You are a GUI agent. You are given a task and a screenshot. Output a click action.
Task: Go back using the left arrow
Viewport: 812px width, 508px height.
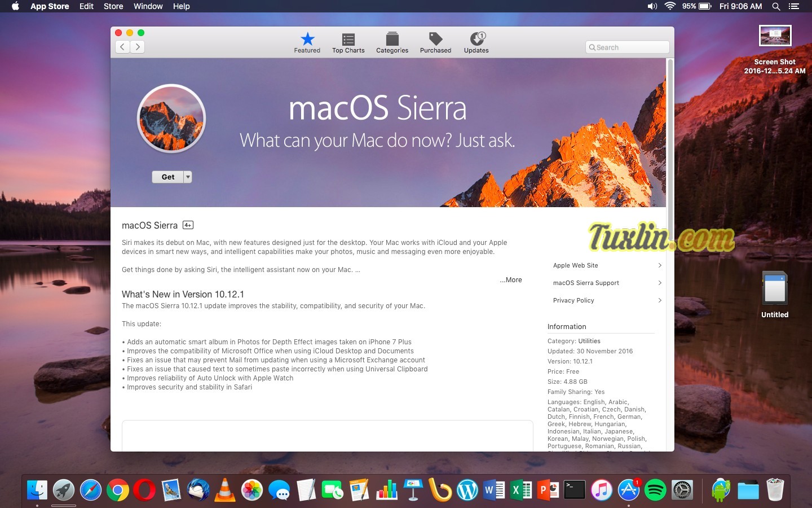click(122, 47)
